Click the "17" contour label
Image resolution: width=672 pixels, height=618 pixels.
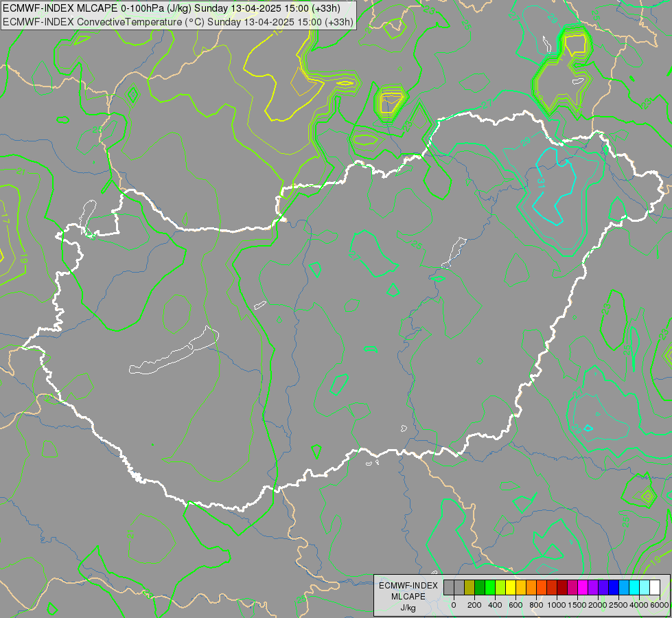tap(5, 218)
